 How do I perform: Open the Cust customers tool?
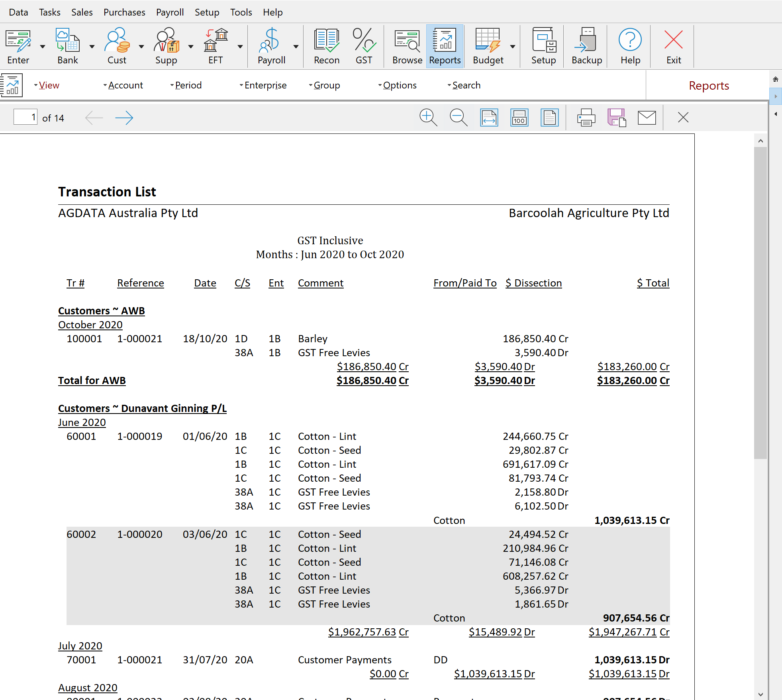point(117,46)
